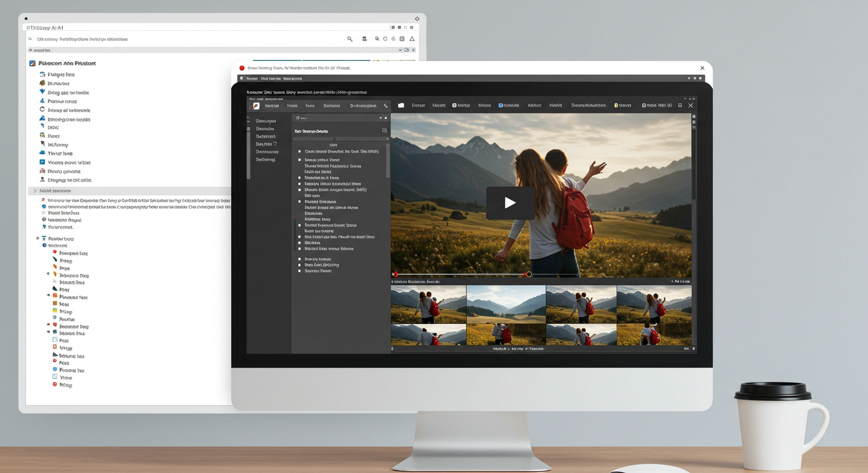
Task: Open the grid table icon in back window toolbar
Action: click(x=402, y=39)
